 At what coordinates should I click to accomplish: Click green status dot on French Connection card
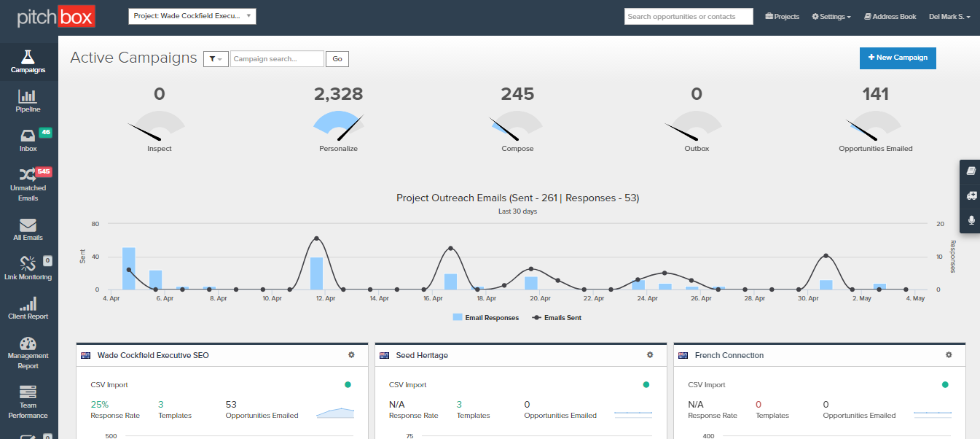click(x=945, y=384)
